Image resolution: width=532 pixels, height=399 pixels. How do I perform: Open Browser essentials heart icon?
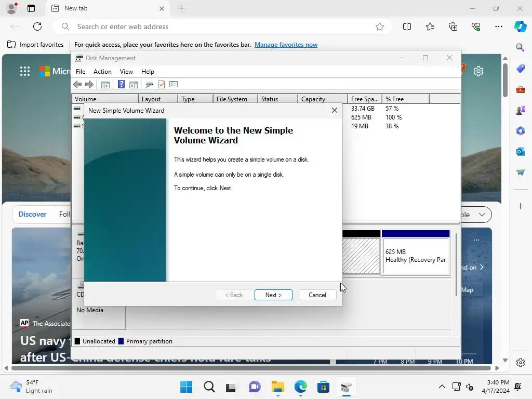tap(476, 26)
